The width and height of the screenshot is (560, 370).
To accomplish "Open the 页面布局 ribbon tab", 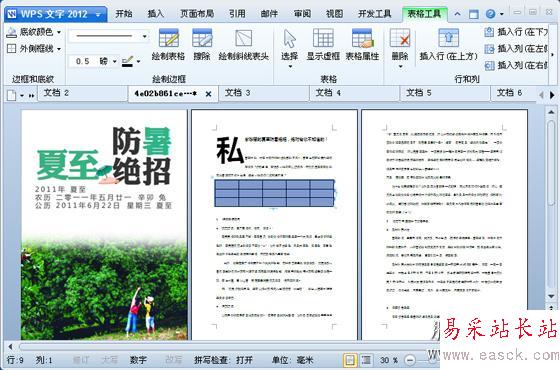I will pos(197,14).
